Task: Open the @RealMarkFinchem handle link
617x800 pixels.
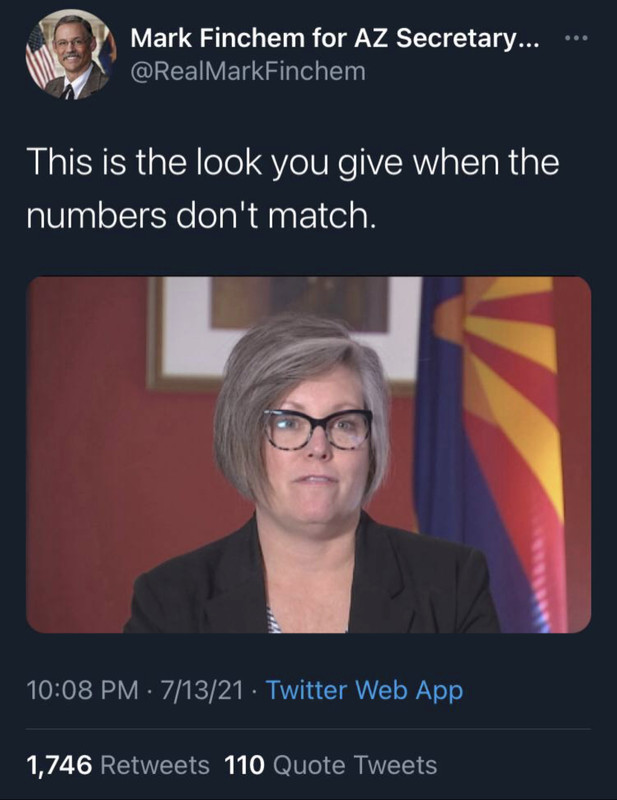Action: [x=248, y=71]
